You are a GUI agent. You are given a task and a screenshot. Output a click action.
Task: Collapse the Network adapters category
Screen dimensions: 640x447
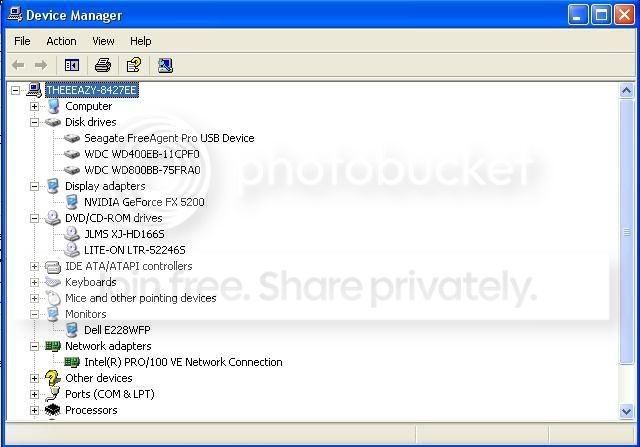pos(35,347)
